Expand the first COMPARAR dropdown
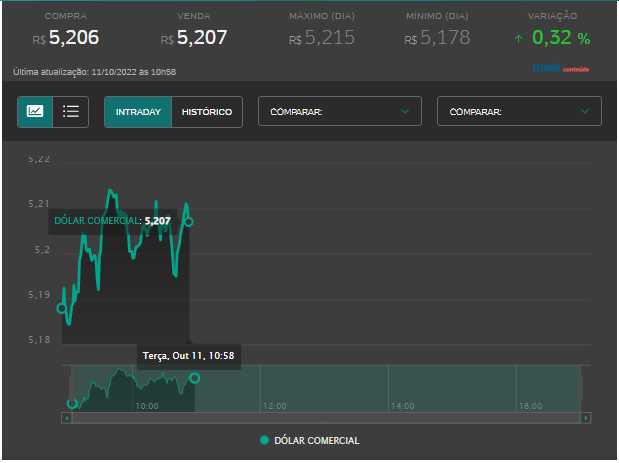The width and height of the screenshot is (619, 463). 340,112
